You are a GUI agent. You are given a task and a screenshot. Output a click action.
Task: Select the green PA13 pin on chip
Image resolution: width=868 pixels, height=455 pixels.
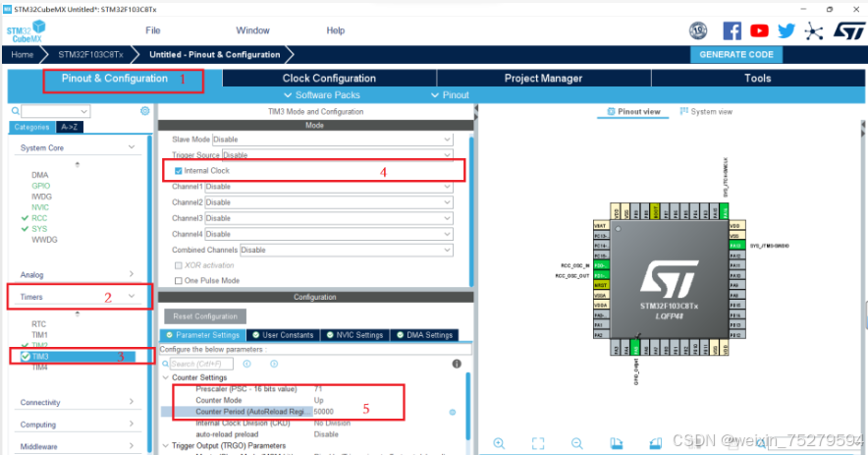tap(735, 246)
